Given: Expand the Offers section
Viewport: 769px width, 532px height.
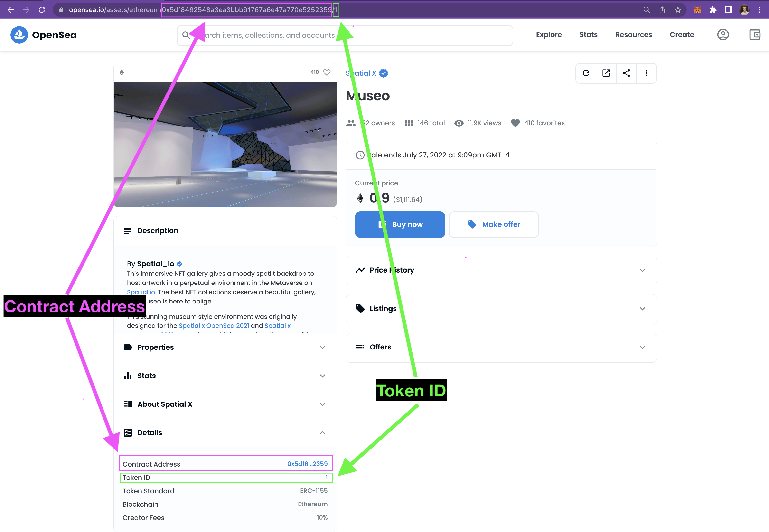Looking at the screenshot, I should pos(501,347).
